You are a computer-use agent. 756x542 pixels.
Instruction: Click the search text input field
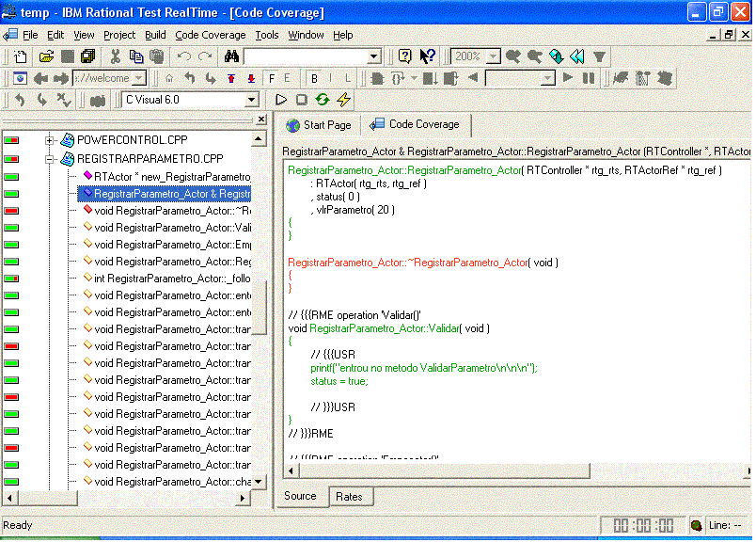point(307,56)
